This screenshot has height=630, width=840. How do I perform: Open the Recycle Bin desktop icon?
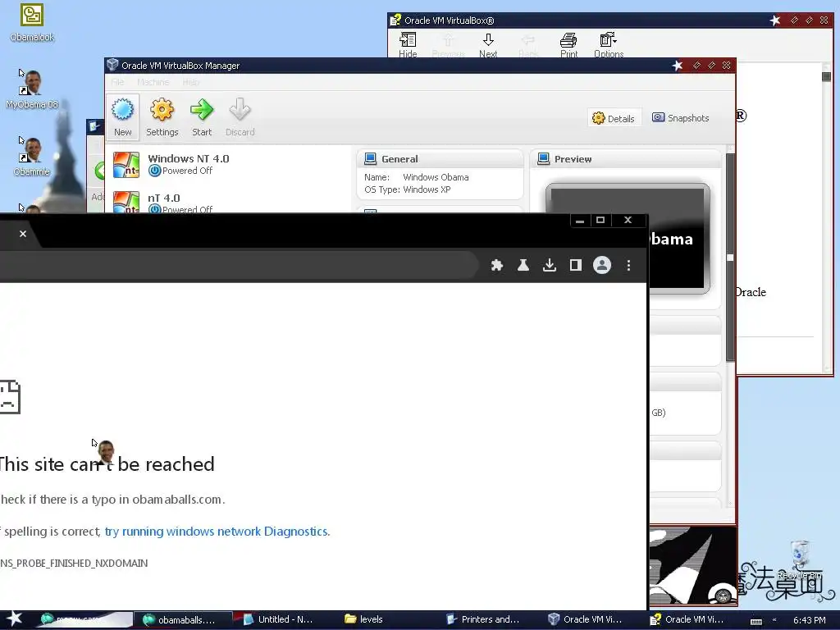tap(799, 559)
